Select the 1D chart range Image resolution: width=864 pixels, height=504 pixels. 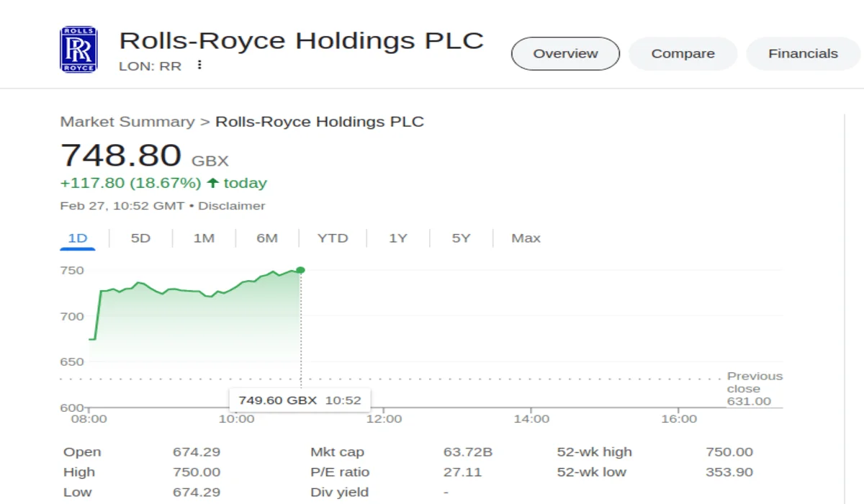[77, 238]
